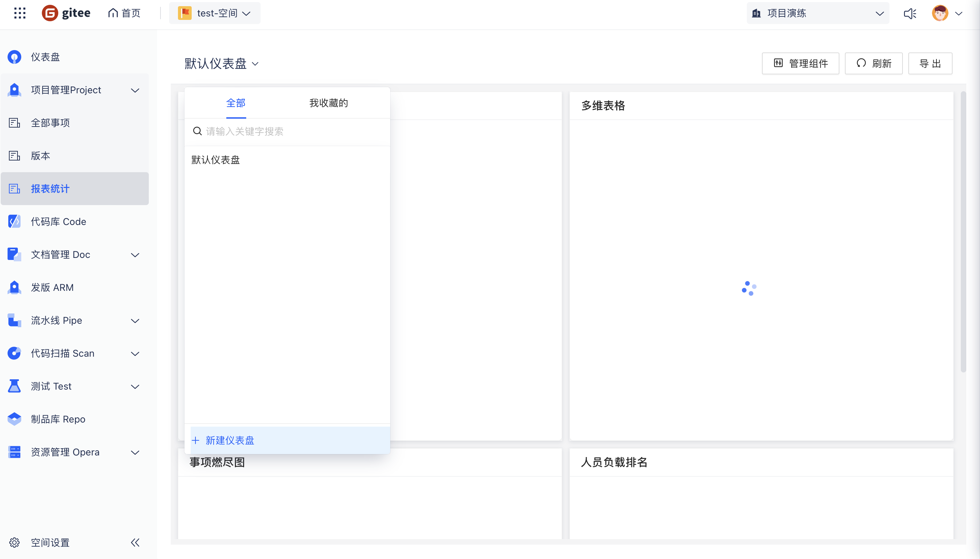This screenshot has height=559, width=980.
Task: Switch to the 全部 tab
Action: (x=236, y=103)
